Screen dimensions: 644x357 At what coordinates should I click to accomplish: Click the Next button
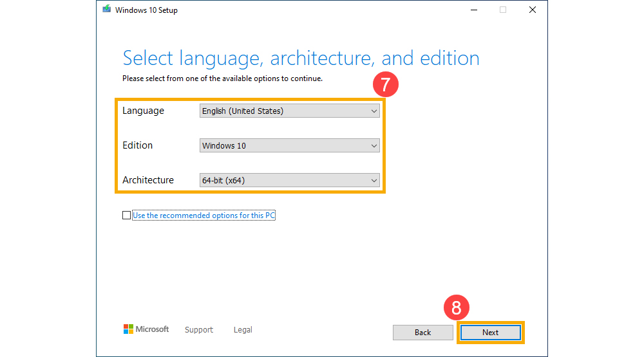[490, 333]
